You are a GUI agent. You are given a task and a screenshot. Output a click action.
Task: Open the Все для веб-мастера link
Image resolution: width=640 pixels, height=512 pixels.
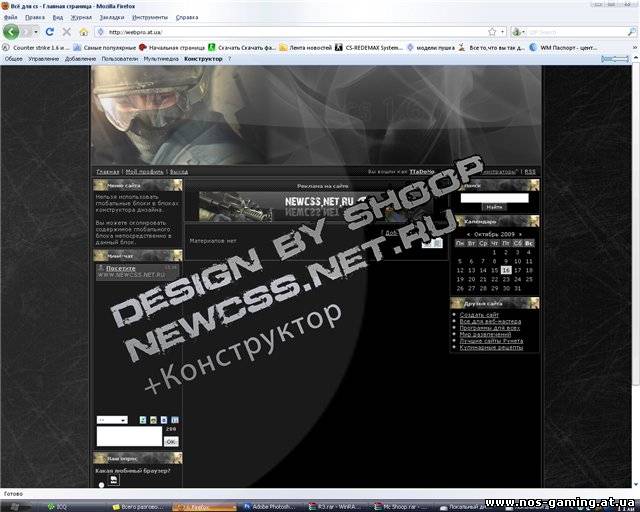(490, 321)
